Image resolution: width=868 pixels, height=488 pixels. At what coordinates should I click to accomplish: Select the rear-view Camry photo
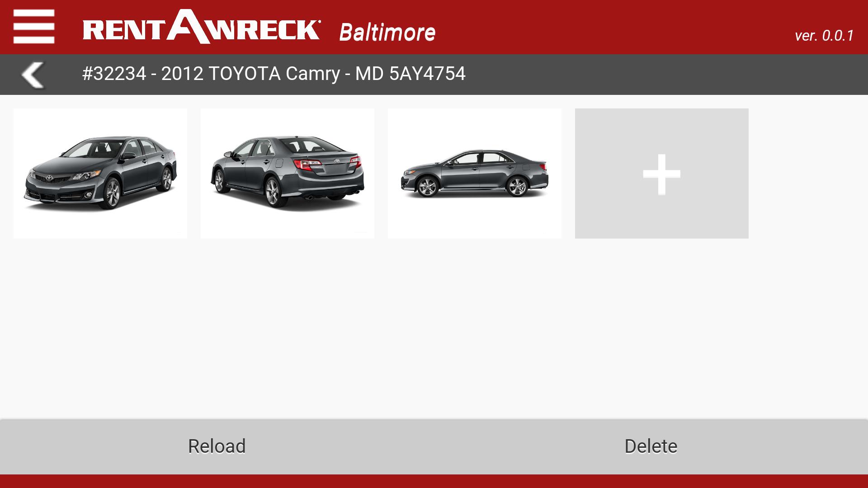click(x=288, y=174)
